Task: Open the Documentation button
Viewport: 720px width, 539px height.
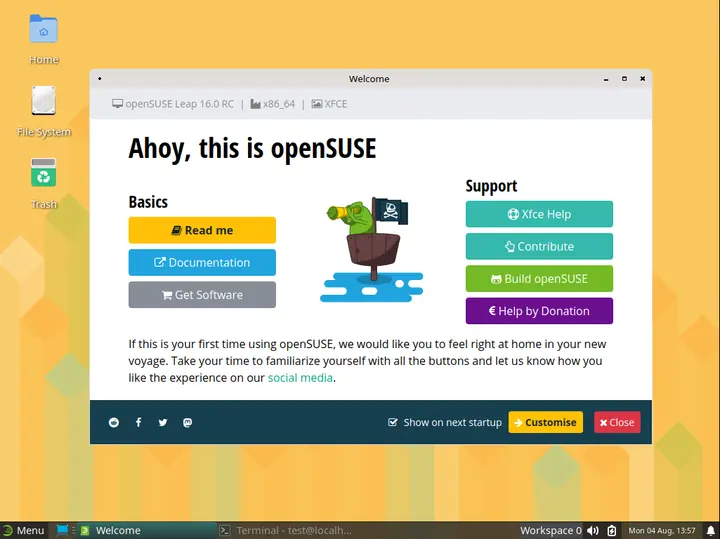Action: [x=202, y=263]
